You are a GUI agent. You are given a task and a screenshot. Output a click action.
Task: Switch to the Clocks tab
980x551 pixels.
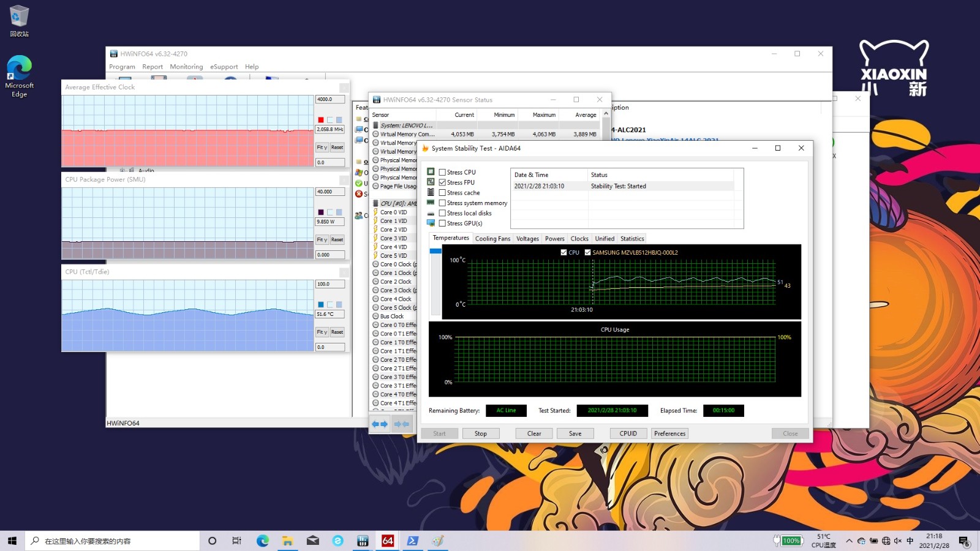coord(579,239)
